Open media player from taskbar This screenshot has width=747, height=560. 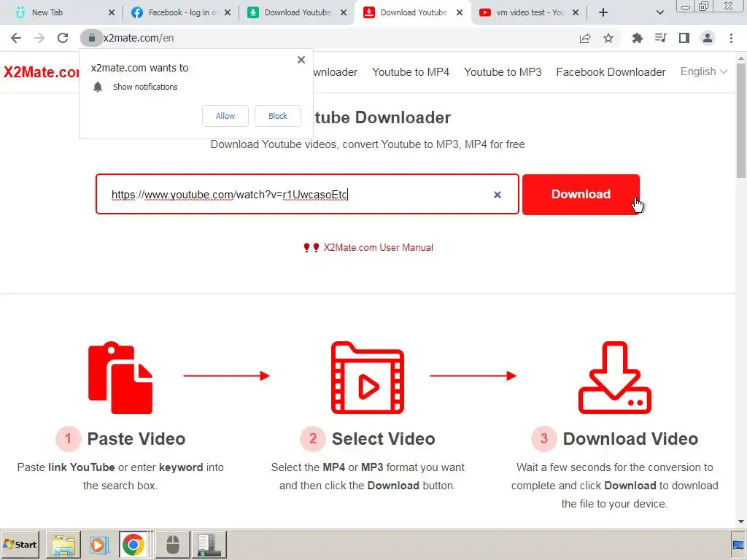pyautogui.click(x=99, y=544)
